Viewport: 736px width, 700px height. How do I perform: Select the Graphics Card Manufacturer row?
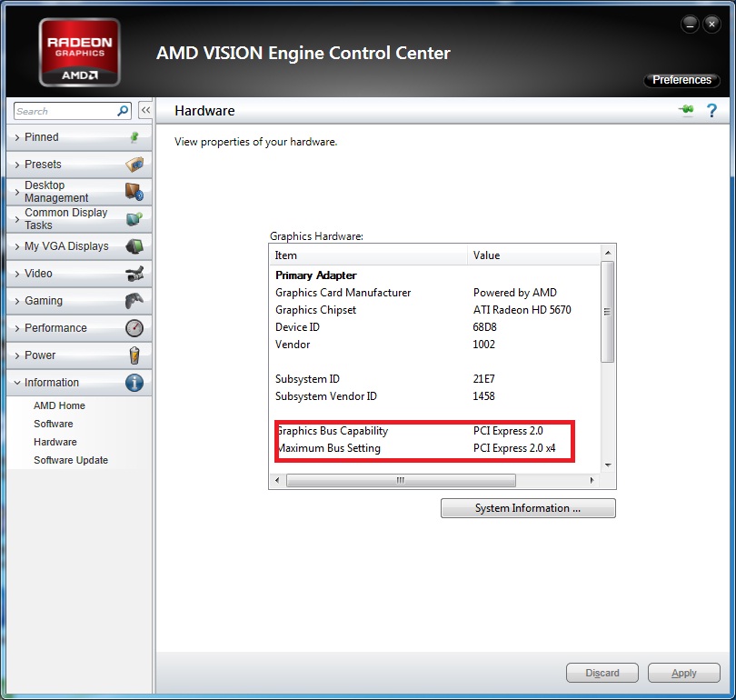point(435,293)
